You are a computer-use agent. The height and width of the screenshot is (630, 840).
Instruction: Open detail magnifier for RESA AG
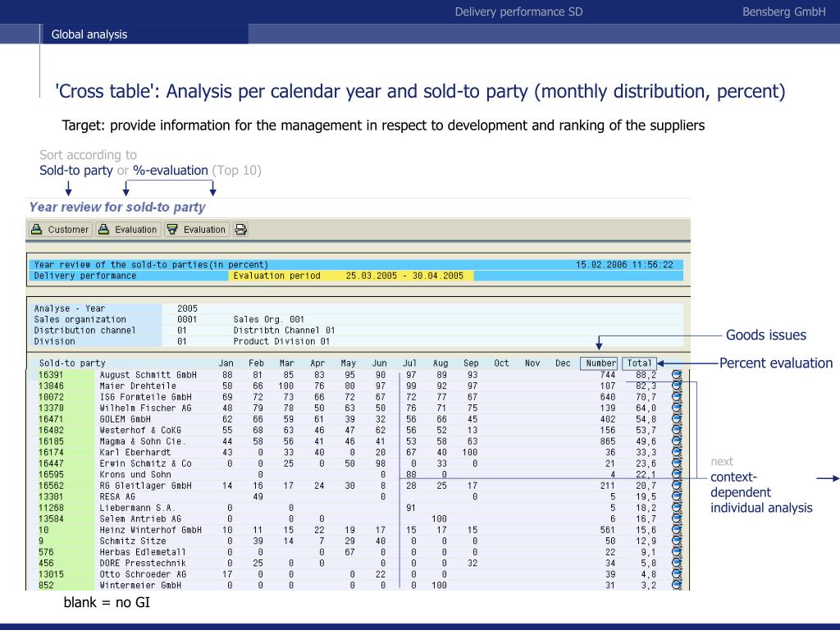(677, 496)
